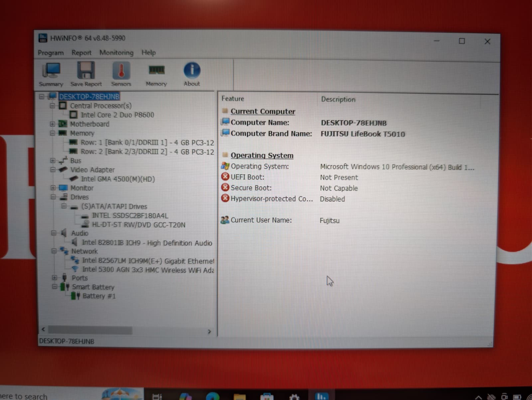Click the Bus node icon
This screenshot has height=400, width=532.
point(63,160)
